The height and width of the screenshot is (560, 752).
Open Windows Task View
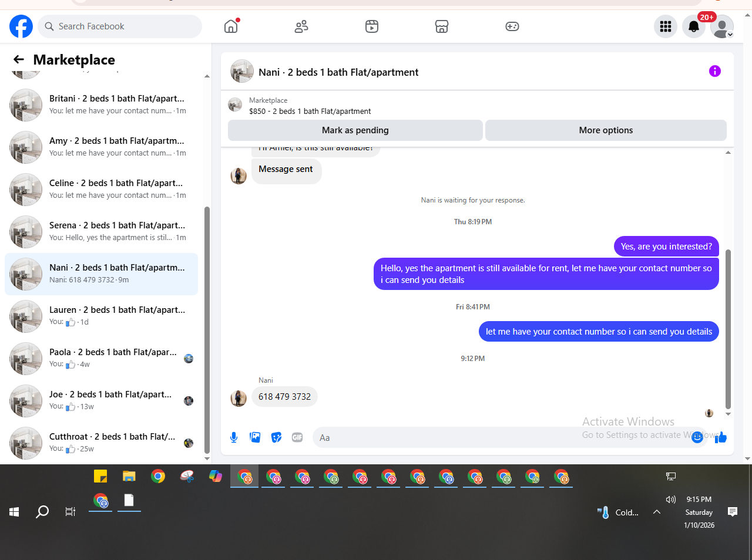click(70, 512)
